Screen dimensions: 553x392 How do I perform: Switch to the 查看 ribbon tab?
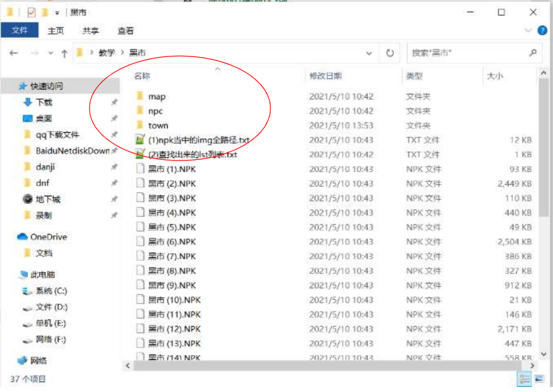125,30
